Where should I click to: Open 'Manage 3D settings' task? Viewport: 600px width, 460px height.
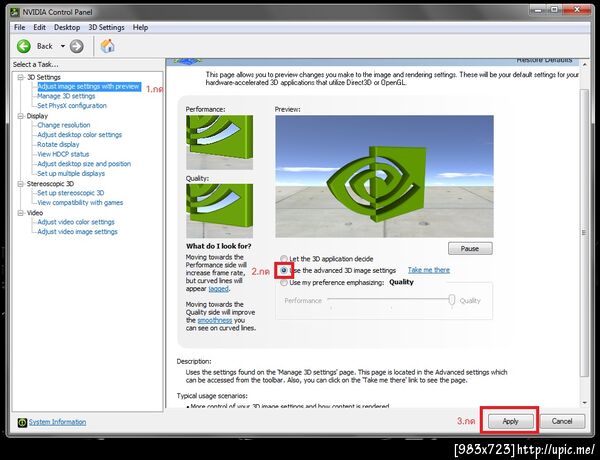(x=66, y=96)
